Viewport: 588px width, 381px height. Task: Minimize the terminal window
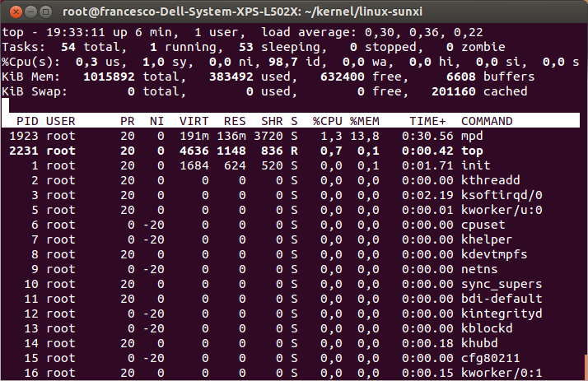(30, 12)
